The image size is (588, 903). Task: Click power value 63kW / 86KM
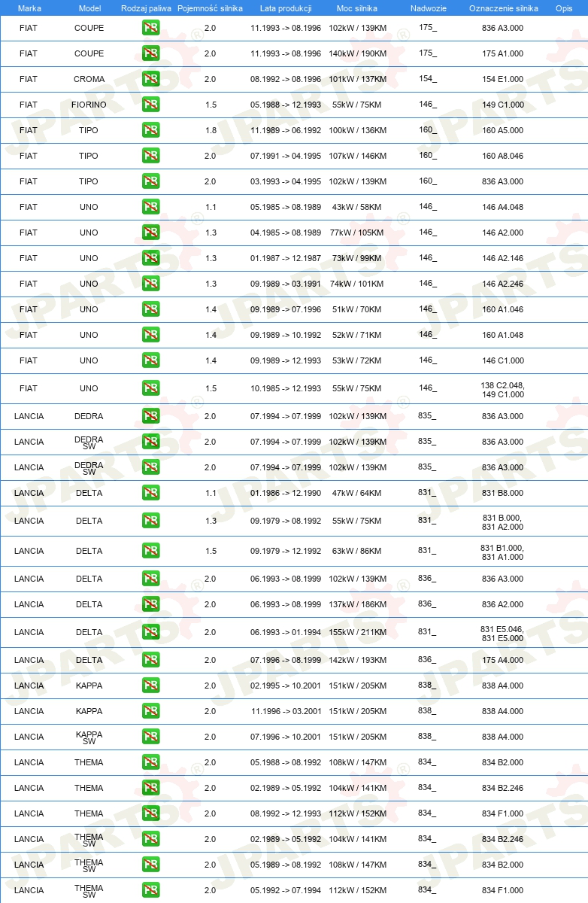[x=357, y=551]
